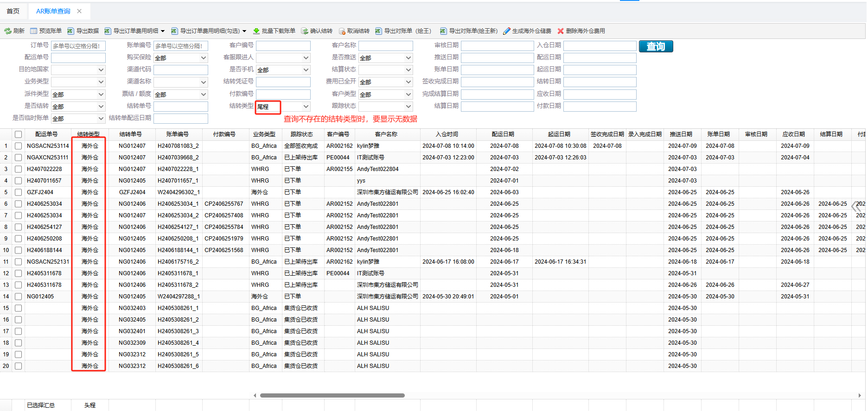Select checkbox for row GZFJ2404
The height and width of the screenshot is (411, 868).
18,192
